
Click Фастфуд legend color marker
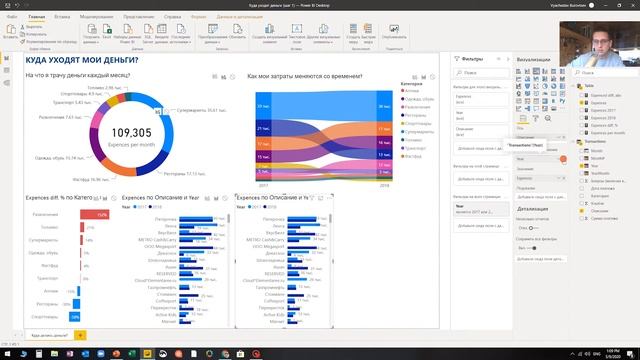402,156
